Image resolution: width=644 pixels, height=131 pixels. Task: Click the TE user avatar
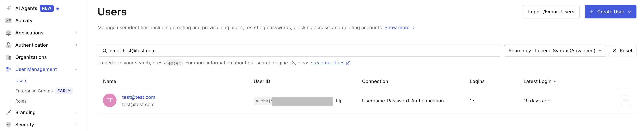click(x=110, y=100)
